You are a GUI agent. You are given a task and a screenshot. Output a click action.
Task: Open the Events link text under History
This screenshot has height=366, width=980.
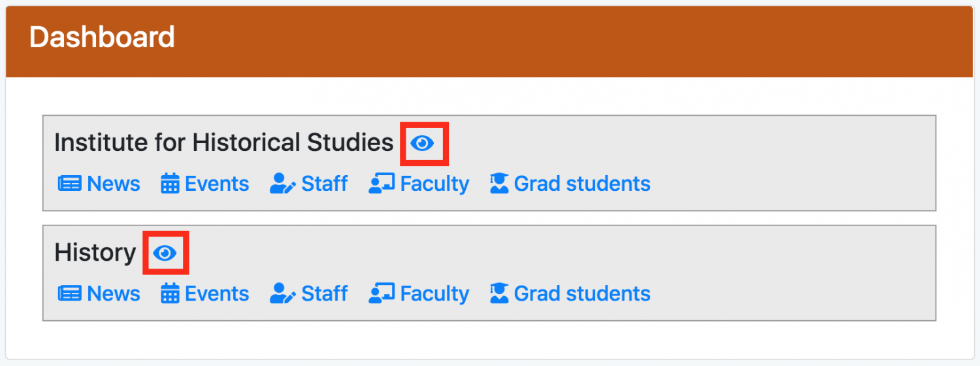click(x=217, y=293)
